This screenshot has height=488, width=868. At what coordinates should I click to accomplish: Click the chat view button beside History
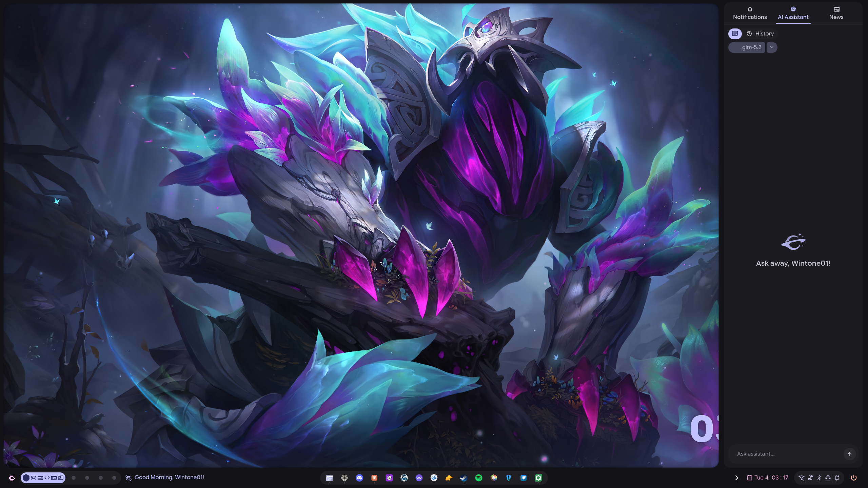click(735, 34)
